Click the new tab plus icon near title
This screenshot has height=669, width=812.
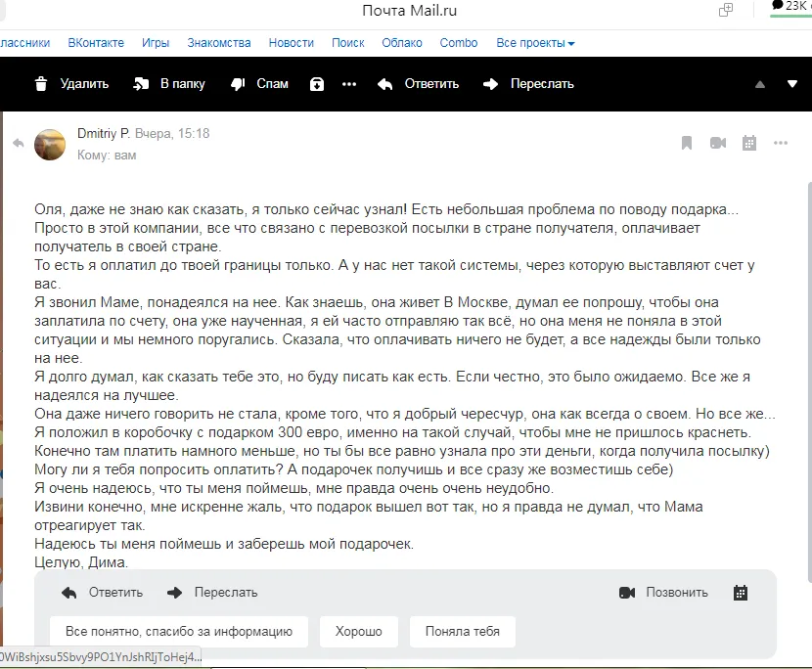pyautogui.click(x=726, y=10)
